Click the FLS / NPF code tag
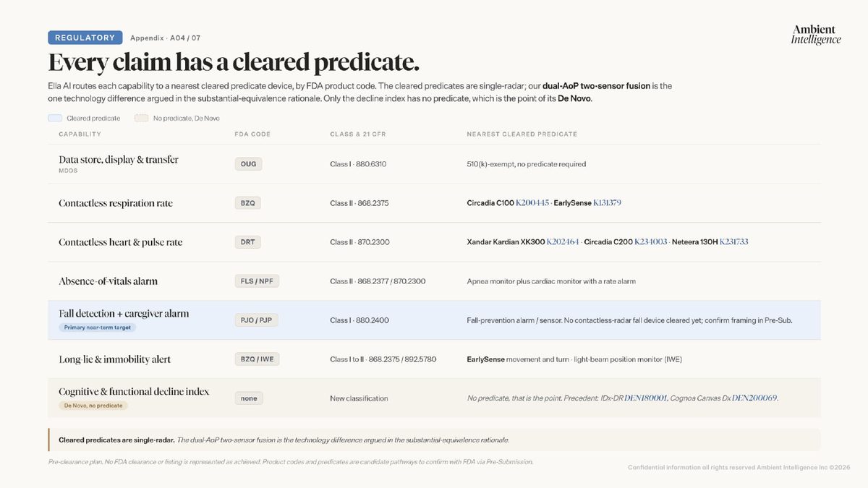The height and width of the screenshot is (488, 868). [257, 281]
